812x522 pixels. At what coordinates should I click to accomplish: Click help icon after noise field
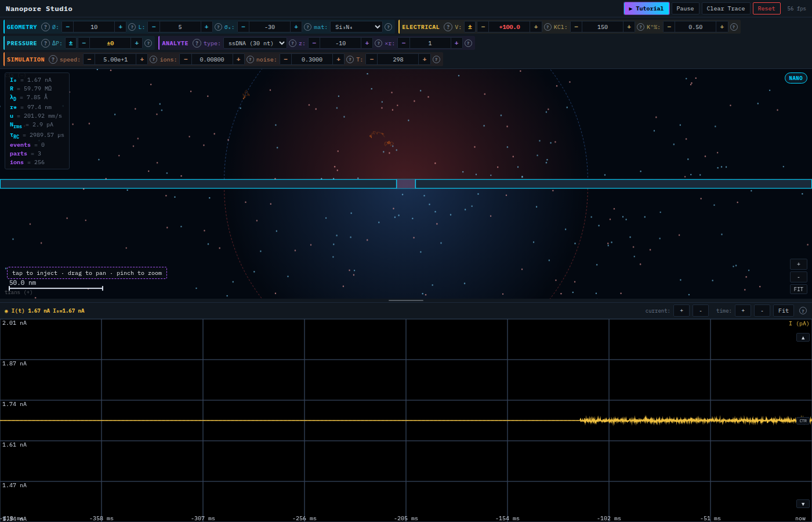pos(350,59)
